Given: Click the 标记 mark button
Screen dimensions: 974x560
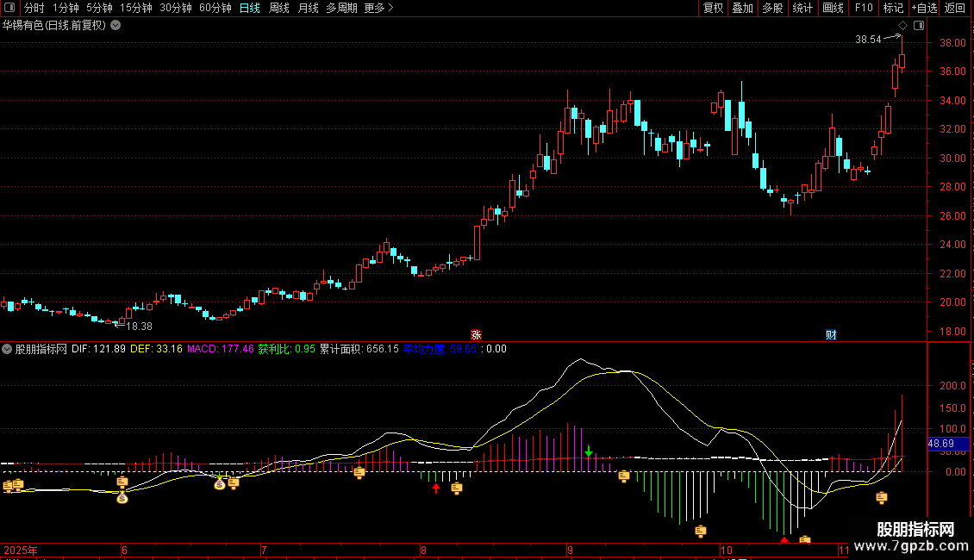Looking at the screenshot, I should coord(893,8).
